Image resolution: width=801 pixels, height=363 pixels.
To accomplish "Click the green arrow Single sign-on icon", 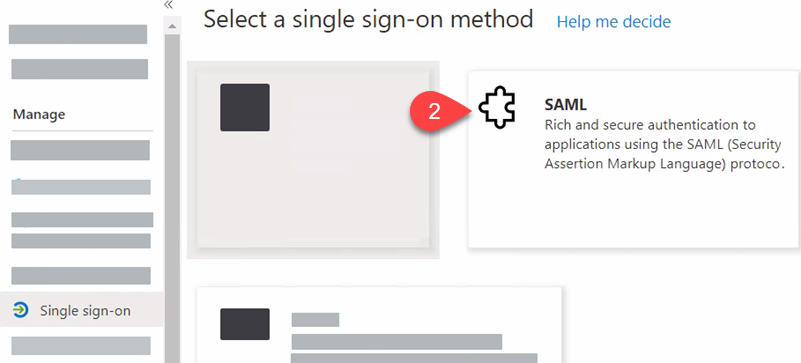I will [x=20, y=310].
